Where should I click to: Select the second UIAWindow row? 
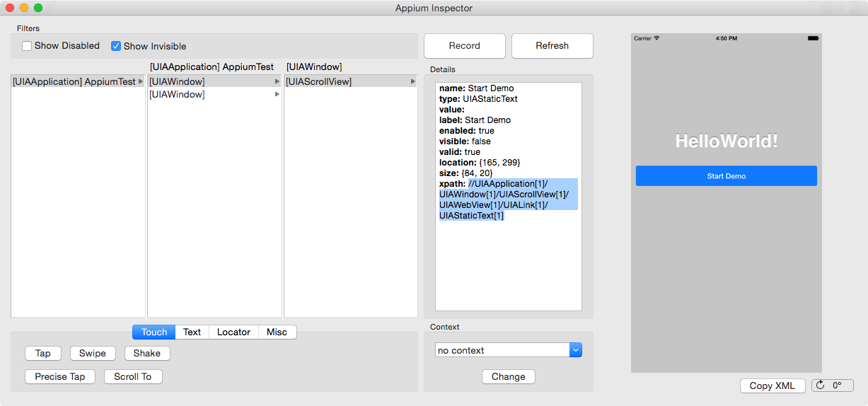177,94
